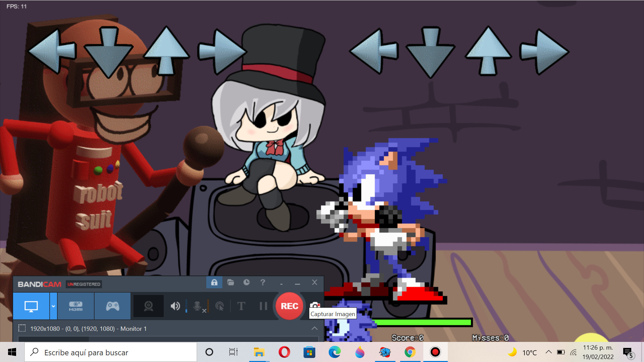
Task: Open the Windows search input field
Action: pyautogui.click(x=111, y=352)
